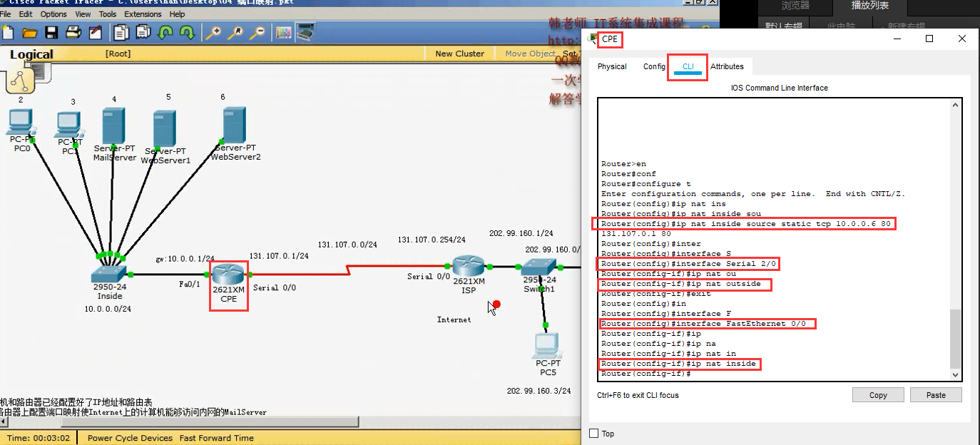The width and height of the screenshot is (980, 445).
Task: Save the project with the floppy icon
Action: point(51,32)
